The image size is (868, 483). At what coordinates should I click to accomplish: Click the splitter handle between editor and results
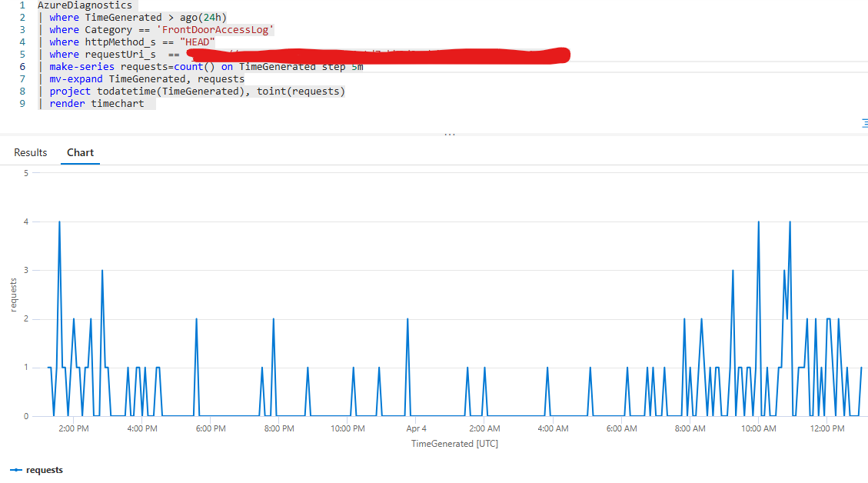coord(450,134)
